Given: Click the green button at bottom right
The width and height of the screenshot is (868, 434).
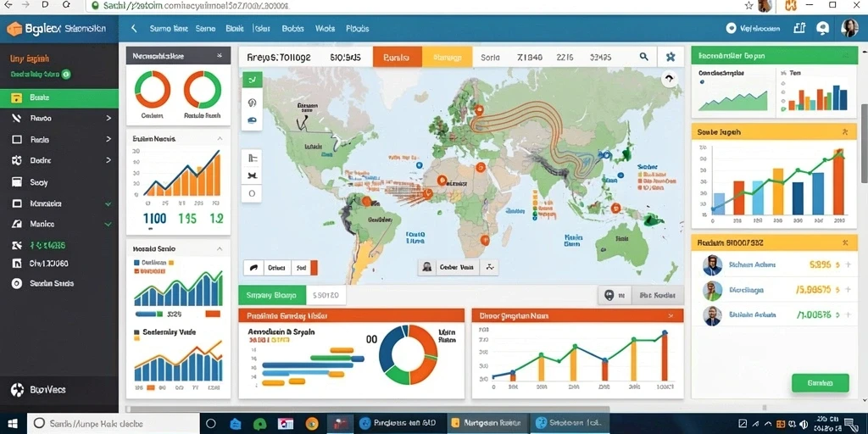Looking at the screenshot, I should click(x=821, y=382).
